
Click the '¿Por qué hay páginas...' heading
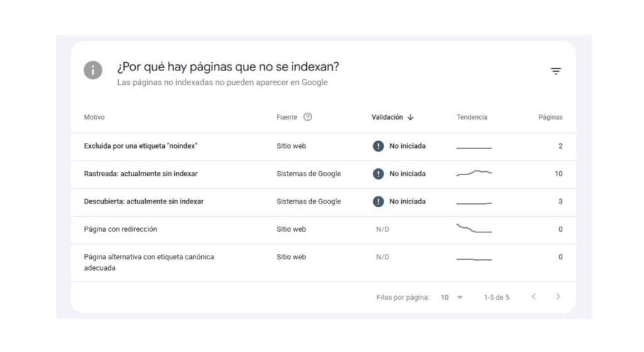click(228, 67)
